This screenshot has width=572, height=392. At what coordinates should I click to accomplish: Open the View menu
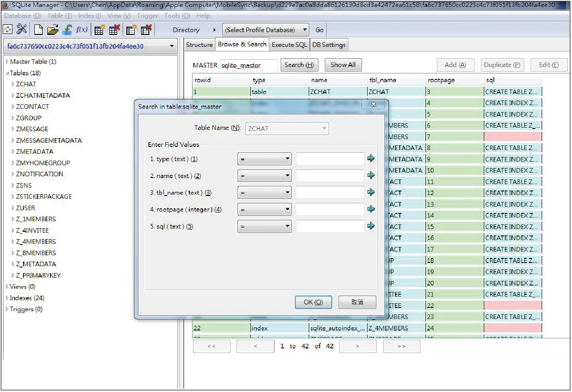tap(119, 16)
